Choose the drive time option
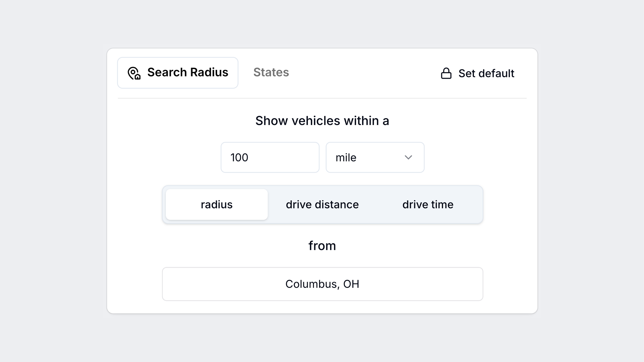 click(x=428, y=204)
